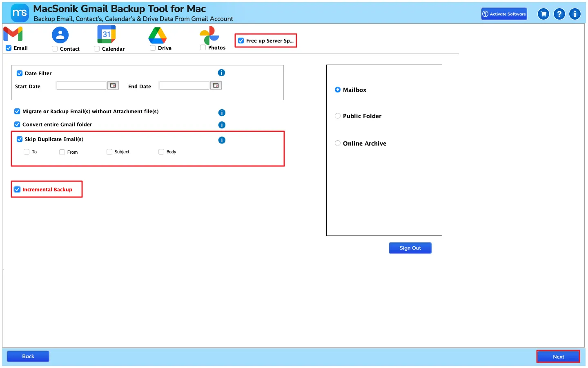Click the Google Photos pinwheel icon
The height and width of the screenshot is (368, 588).
pos(209,36)
